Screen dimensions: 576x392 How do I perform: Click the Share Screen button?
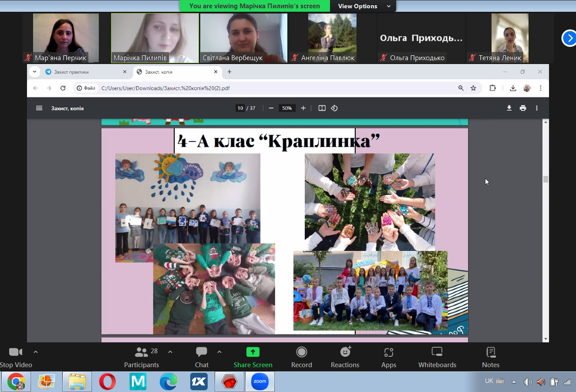[253, 357]
